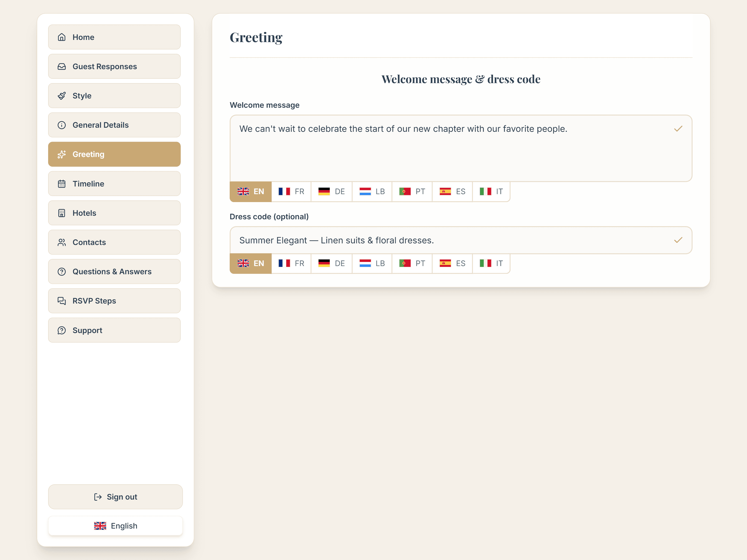Open the English language selector
Screen dimensions: 747x560
pyautogui.click(x=115, y=526)
